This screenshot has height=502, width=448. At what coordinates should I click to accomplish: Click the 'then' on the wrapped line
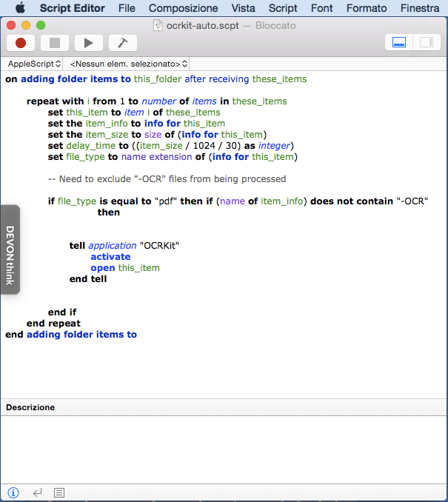click(x=109, y=212)
